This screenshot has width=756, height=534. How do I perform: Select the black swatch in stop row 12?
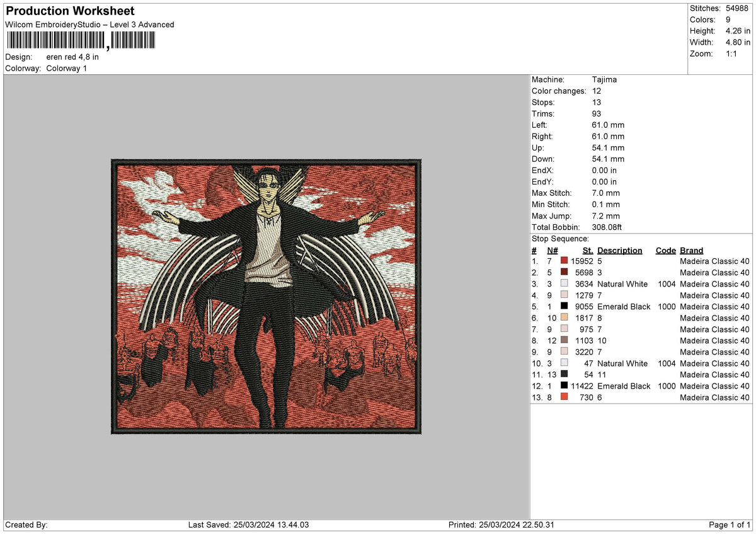(564, 386)
